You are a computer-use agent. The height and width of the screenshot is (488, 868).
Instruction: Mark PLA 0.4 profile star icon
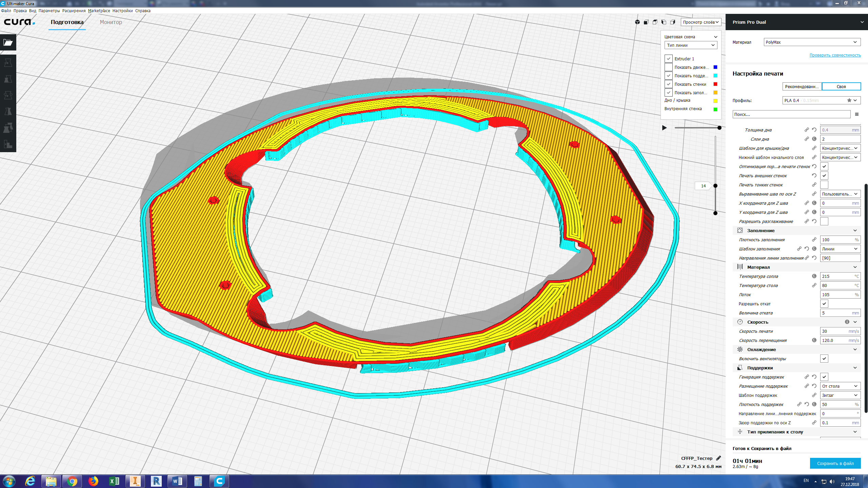[x=849, y=100]
